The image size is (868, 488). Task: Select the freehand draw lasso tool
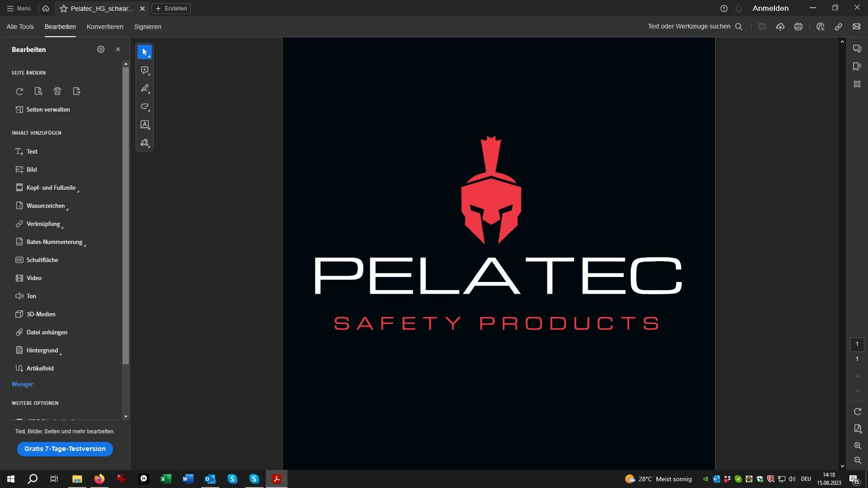(145, 107)
